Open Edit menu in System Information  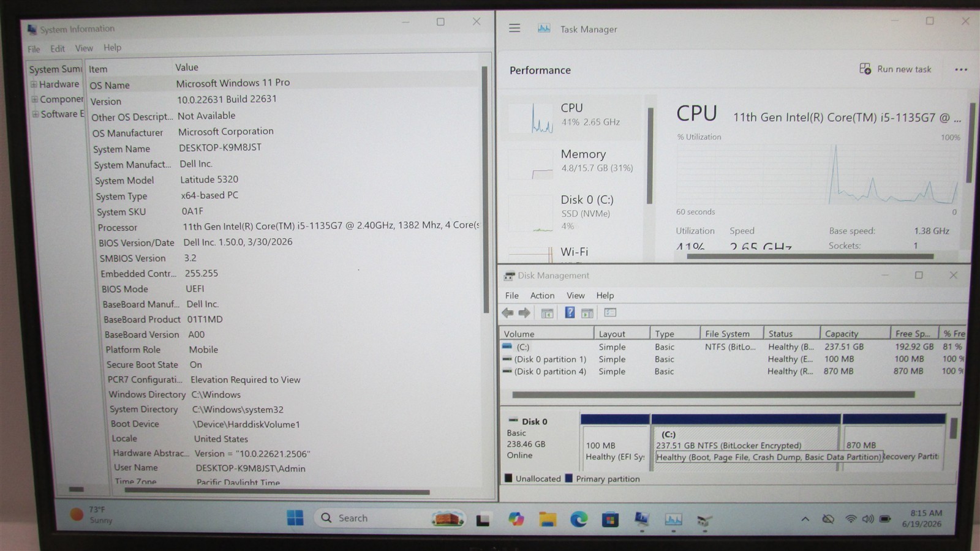(58, 48)
